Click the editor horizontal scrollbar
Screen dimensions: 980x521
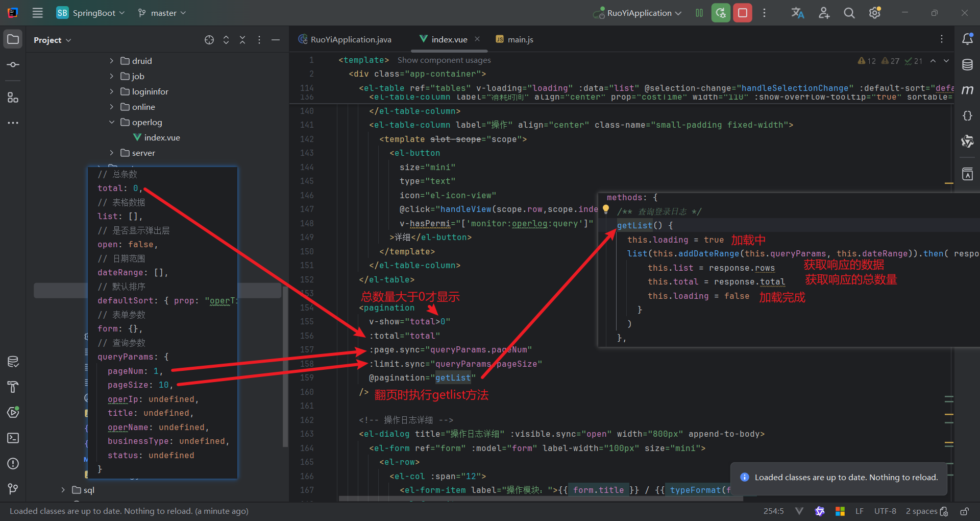[x=541, y=499]
